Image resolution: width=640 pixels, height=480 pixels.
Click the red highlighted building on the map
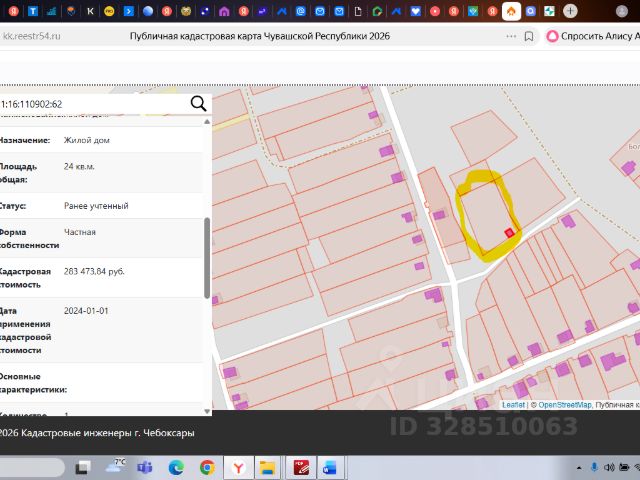click(509, 233)
